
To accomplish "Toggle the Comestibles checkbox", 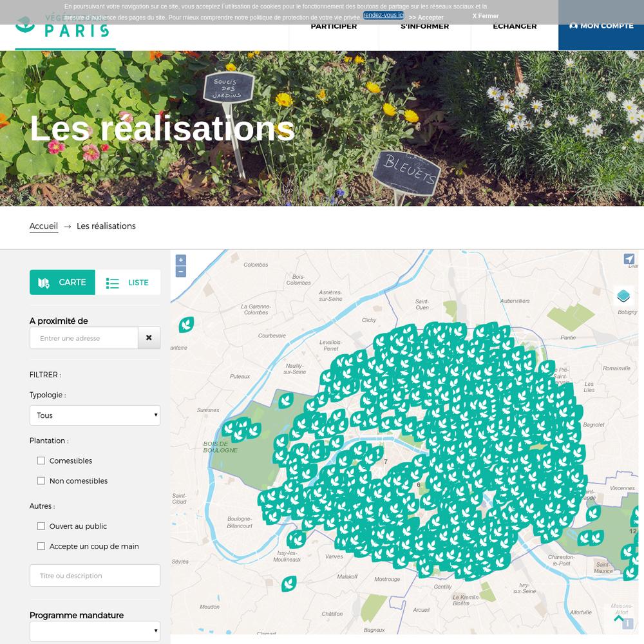I will point(41,460).
